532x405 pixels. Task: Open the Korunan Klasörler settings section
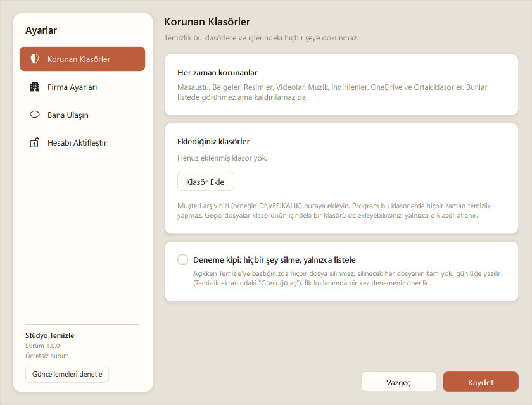click(82, 59)
